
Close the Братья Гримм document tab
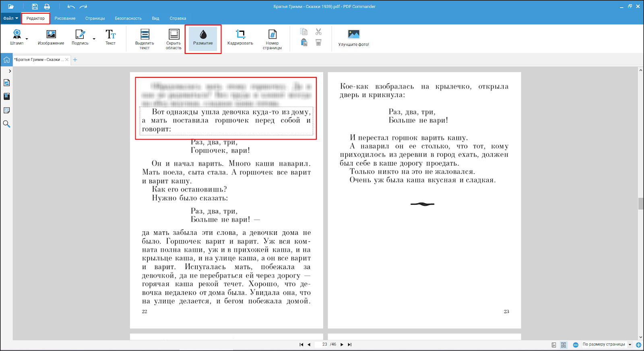(67, 60)
